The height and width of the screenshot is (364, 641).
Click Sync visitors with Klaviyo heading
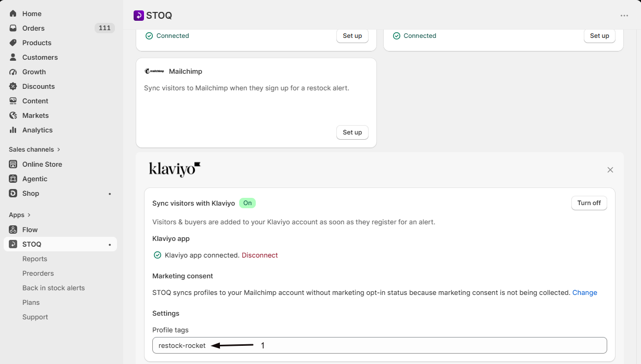(193, 203)
